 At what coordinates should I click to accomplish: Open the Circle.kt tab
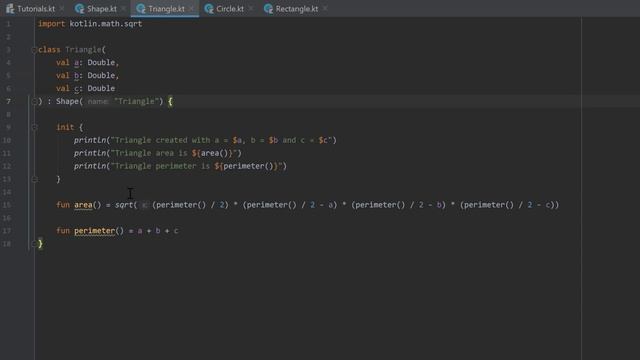coord(224,9)
